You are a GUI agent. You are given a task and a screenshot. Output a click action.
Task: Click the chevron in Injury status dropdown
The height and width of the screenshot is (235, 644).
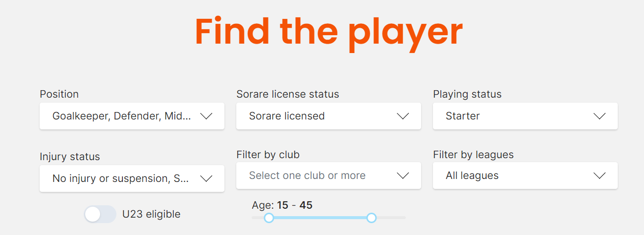coord(206,178)
